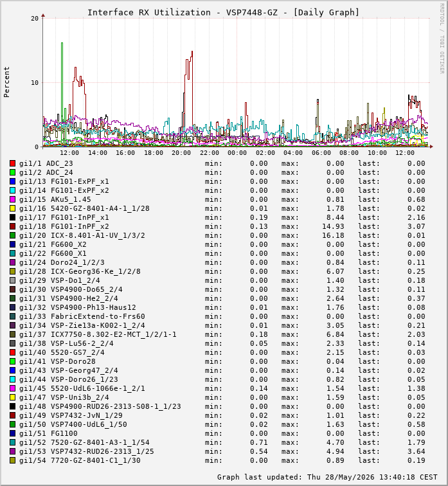Click legend entry 'gi1/21 FG600_X2'
The width and height of the screenshot is (448, 486).
tap(53, 244)
